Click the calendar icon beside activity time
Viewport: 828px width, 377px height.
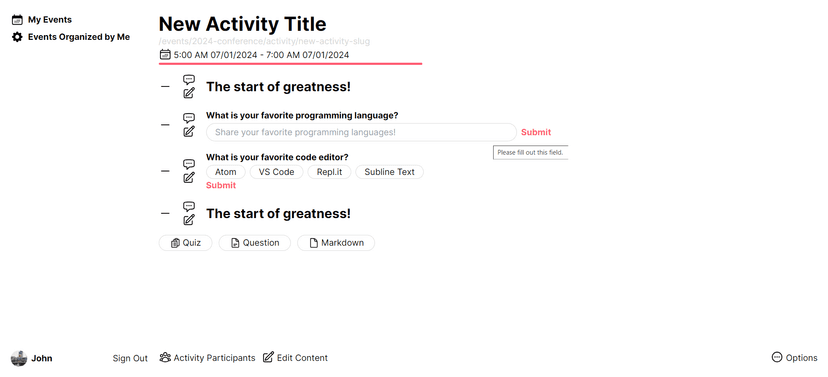165,54
